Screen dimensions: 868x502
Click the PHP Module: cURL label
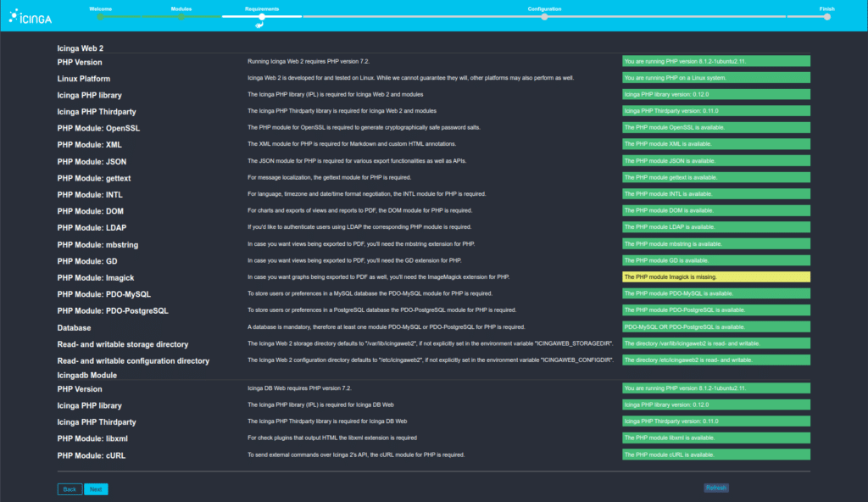coord(92,455)
